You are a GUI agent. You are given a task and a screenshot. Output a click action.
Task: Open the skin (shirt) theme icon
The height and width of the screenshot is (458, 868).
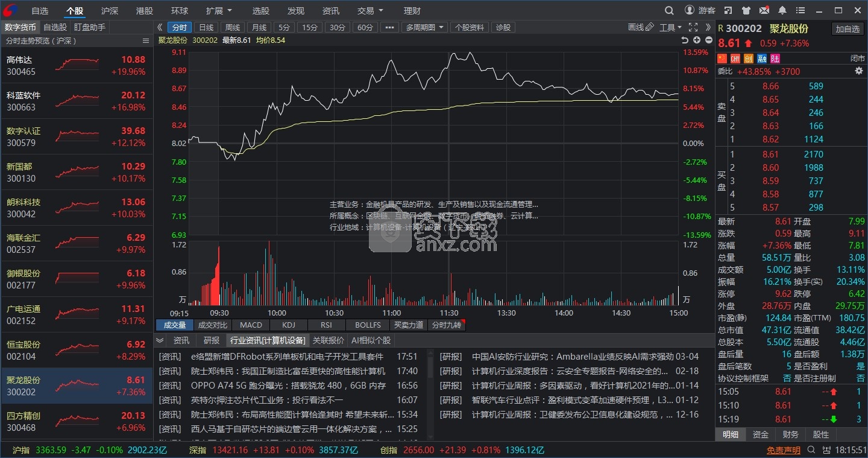[746, 10]
